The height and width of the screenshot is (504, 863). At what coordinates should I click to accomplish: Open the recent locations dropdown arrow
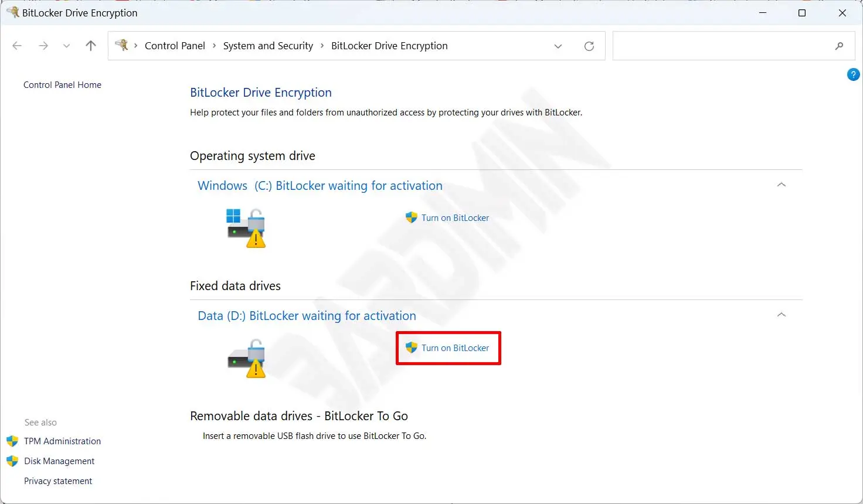[66, 46]
